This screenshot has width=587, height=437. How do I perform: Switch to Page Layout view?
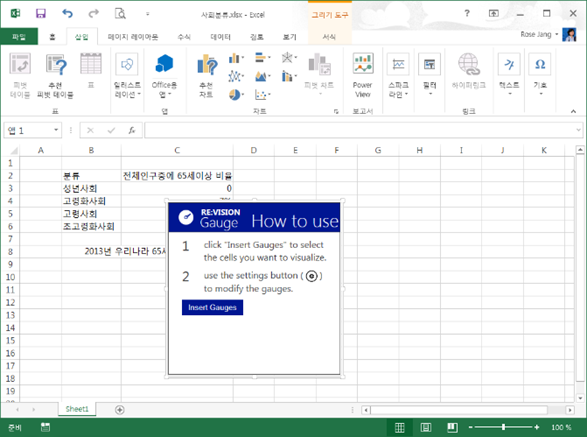point(426,427)
